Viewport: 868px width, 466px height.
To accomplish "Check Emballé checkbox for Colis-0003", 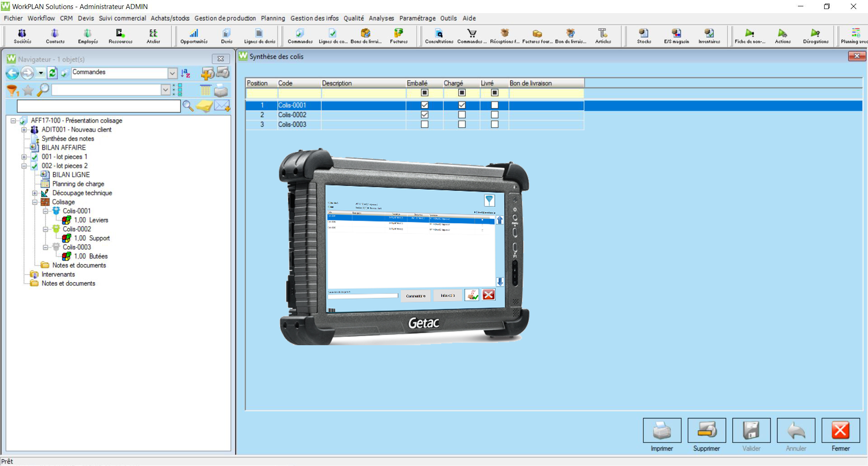I will pos(425,124).
